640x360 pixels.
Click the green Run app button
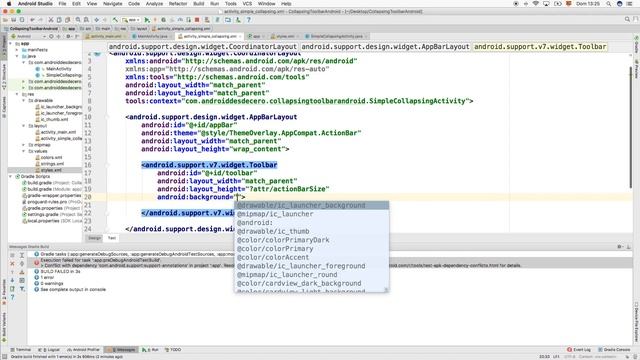coord(147,20)
